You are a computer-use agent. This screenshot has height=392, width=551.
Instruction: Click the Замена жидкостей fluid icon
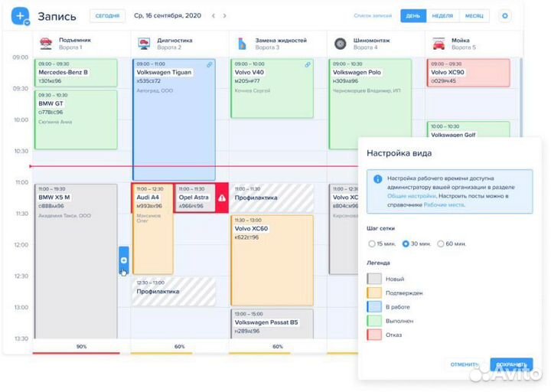[242, 43]
